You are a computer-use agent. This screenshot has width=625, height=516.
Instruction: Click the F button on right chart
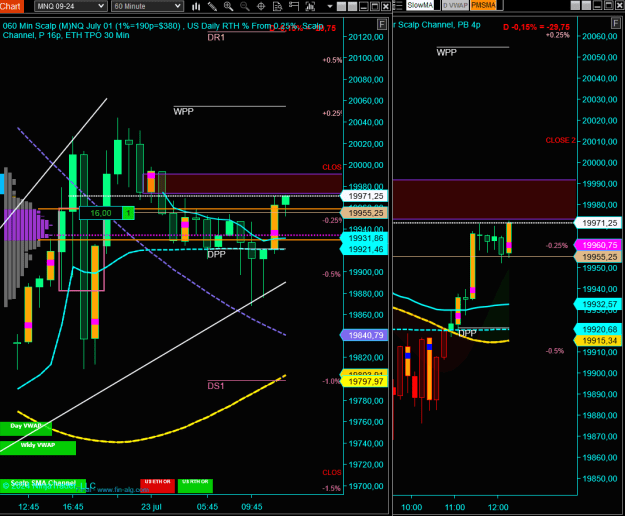coord(615,24)
